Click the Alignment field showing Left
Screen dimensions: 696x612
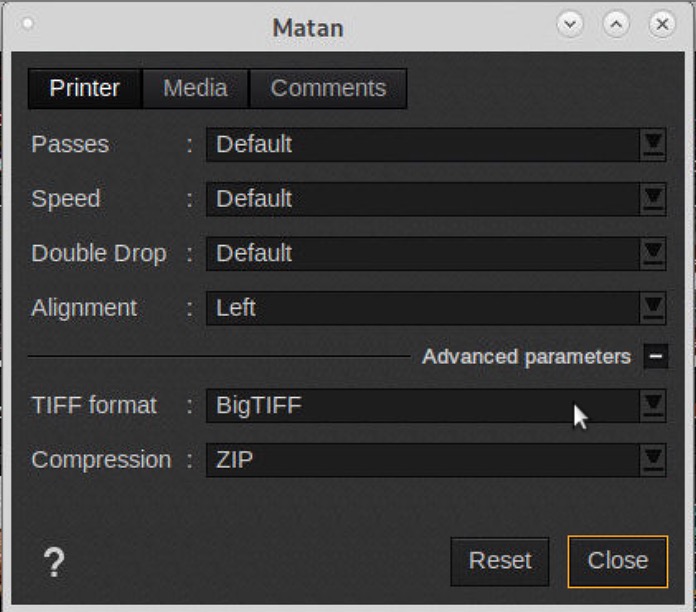(x=422, y=308)
